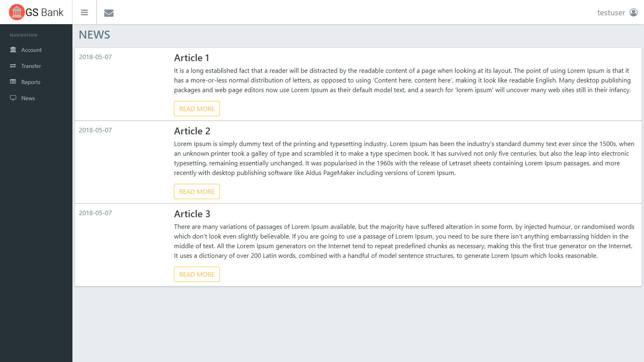
Task: Select the Article 3 headline
Action: pos(192,214)
